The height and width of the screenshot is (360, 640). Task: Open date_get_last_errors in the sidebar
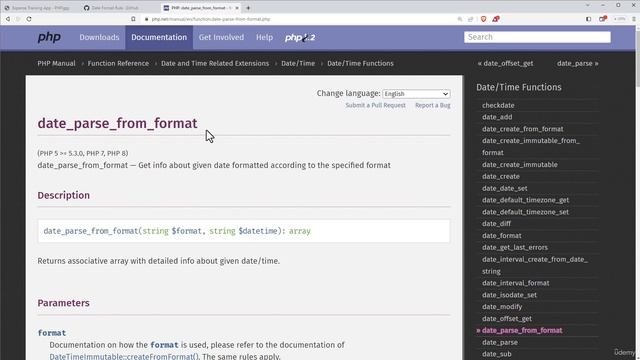coord(515,247)
